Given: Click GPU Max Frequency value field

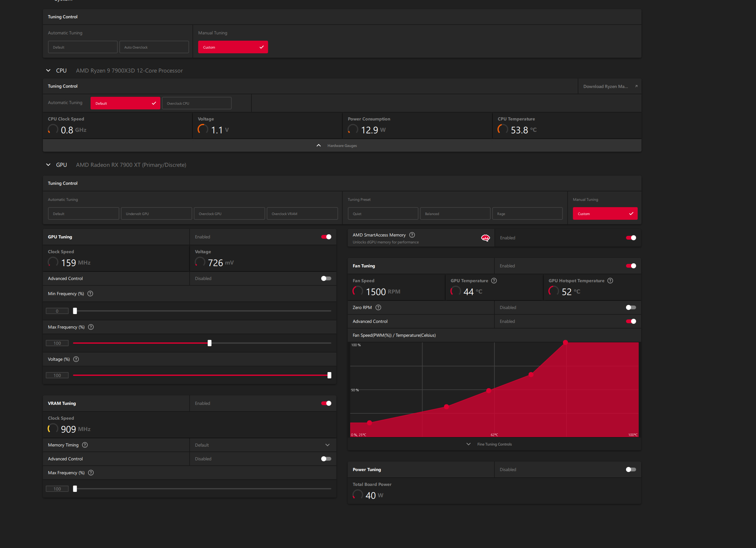Looking at the screenshot, I should [57, 343].
